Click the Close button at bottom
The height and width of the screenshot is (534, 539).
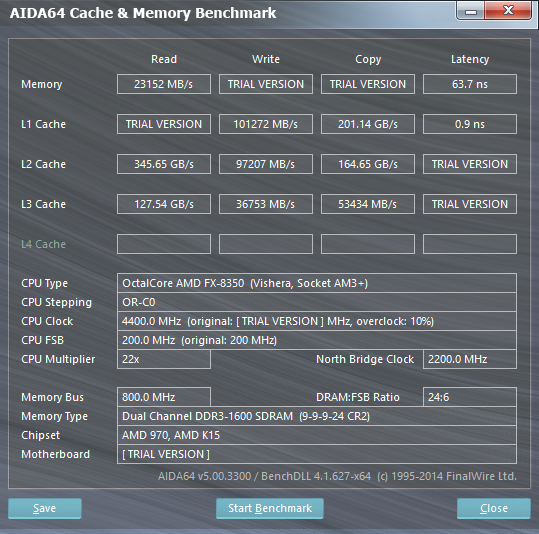pos(494,508)
